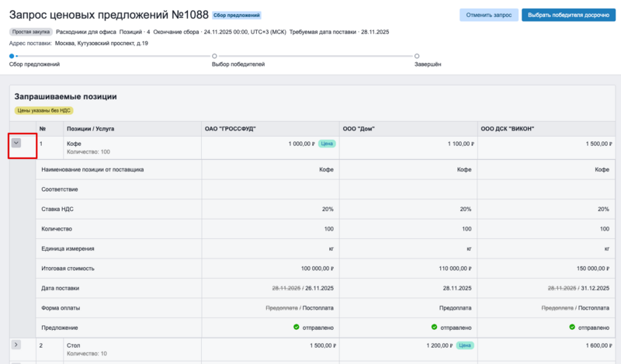Click the Цены указаны без НДС label
Screen dimensions: 621x364
click(x=43, y=110)
